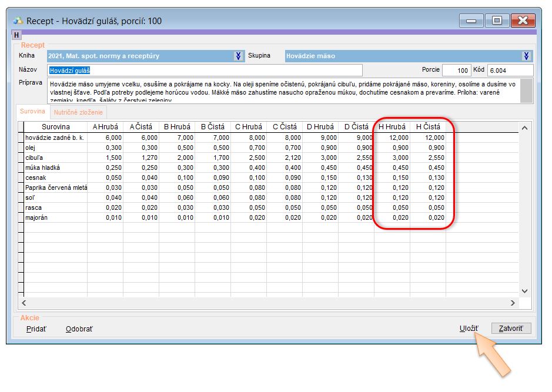The image size is (552, 392).
Task: Open the Skupina dropdown list
Action: click(x=526, y=56)
